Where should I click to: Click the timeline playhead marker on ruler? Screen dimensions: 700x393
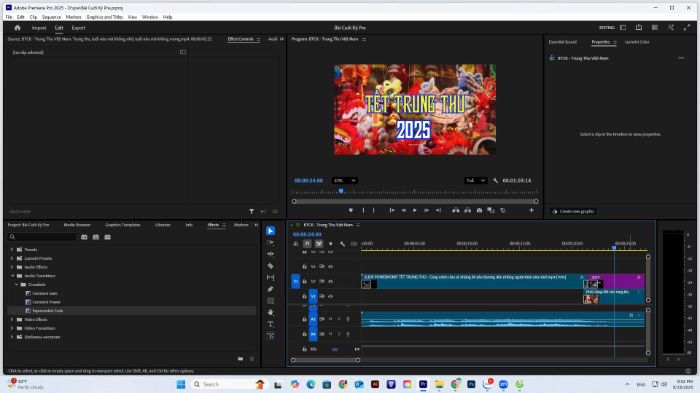[614, 247]
